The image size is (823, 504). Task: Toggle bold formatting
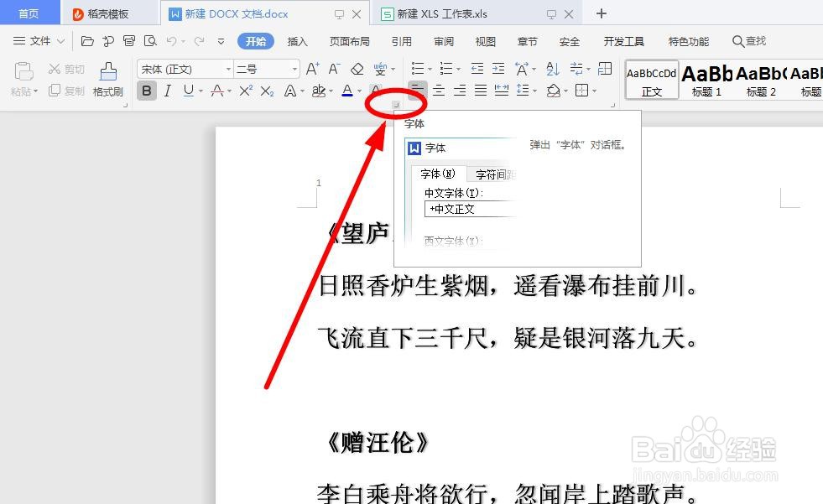pyautogui.click(x=147, y=90)
